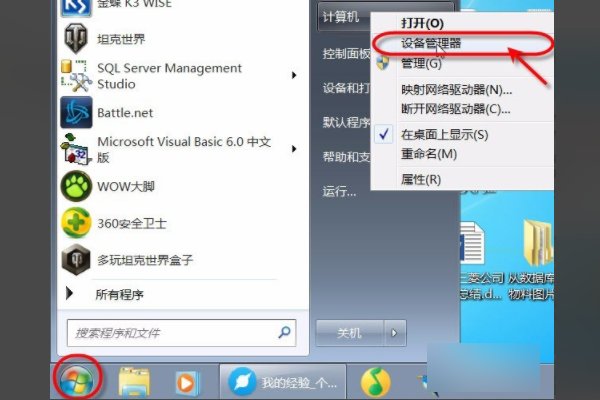Click the 关机 button
The height and width of the screenshot is (400, 600).
(x=349, y=333)
